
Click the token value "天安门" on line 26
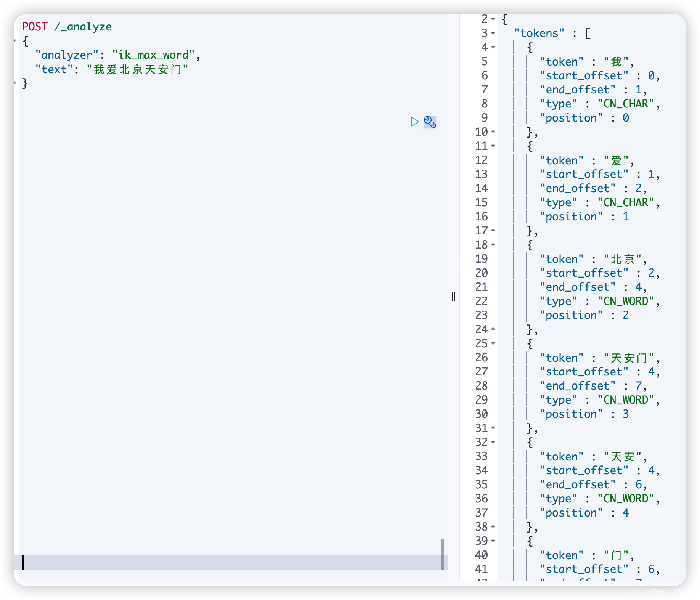[x=629, y=358]
